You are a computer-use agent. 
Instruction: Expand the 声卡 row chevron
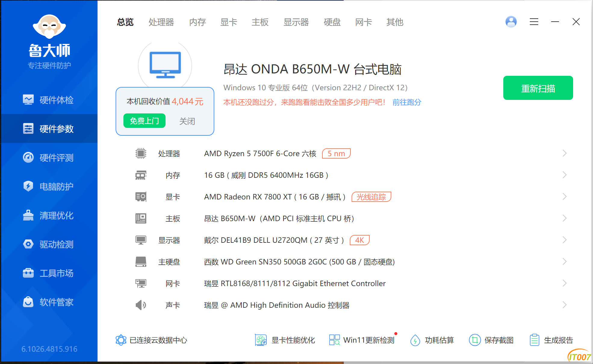(564, 305)
